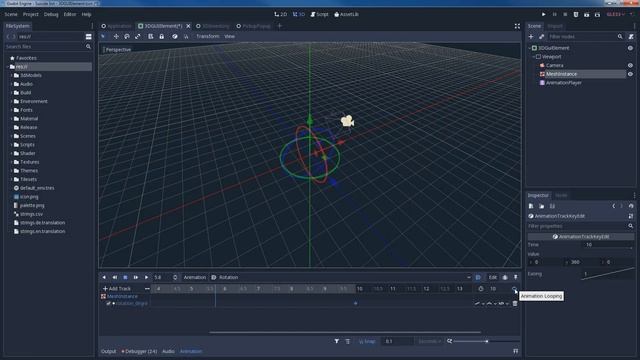640x360 pixels.
Task: Toggle snap mode icon in viewport toolbar
Action: pyautogui.click(x=186, y=36)
